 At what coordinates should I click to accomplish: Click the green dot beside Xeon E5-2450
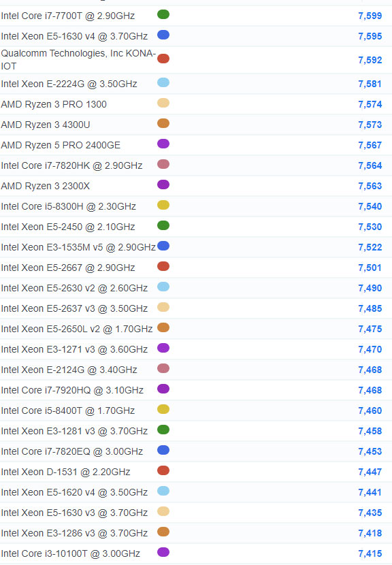pyautogui.click(x=163, y=225)
